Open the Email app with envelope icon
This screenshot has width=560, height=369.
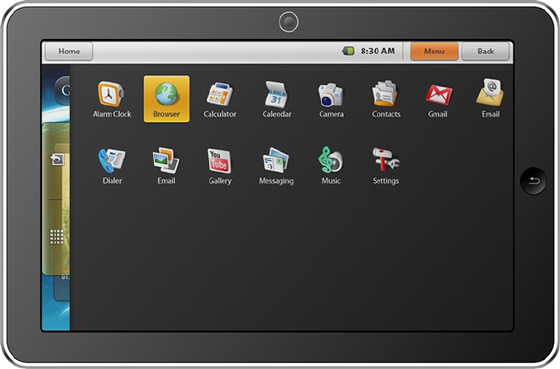click(x=490, y=98)
